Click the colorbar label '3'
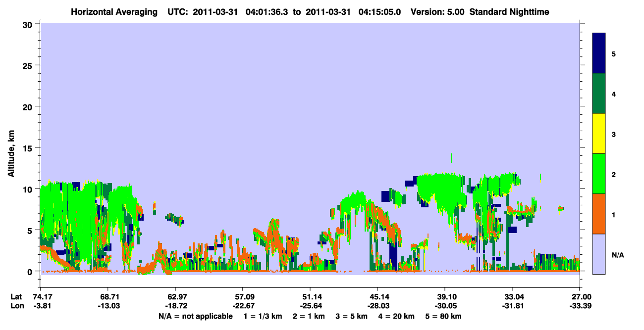Image resolution: width=644 pixels, height=330 pixels. 614,134
